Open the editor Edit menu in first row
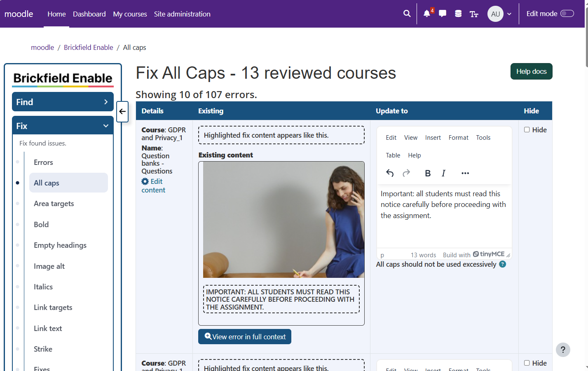This screenshot has height=371, width=588. click(391, 138)
